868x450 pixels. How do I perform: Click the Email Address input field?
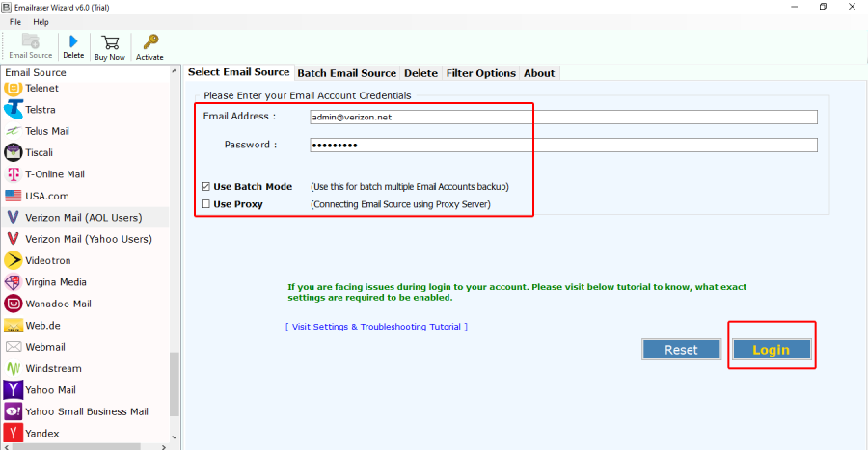pyautogui.click(x=563, y=117)
